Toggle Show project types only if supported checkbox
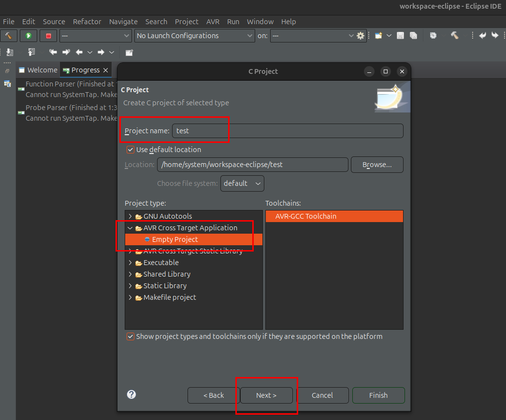Image resolution: width=506 pixels, height=420 pixels. (130, 336)
